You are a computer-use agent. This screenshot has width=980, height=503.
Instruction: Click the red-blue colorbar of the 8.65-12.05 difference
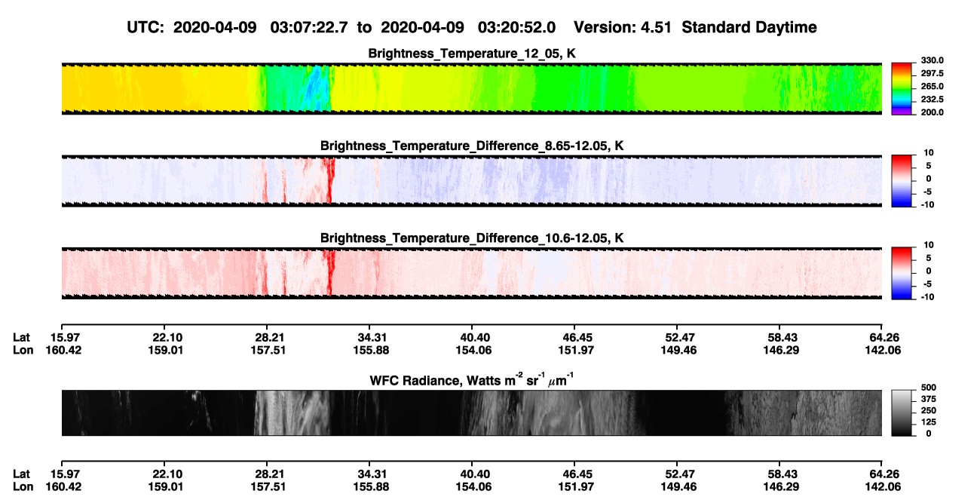pos(902,181)
